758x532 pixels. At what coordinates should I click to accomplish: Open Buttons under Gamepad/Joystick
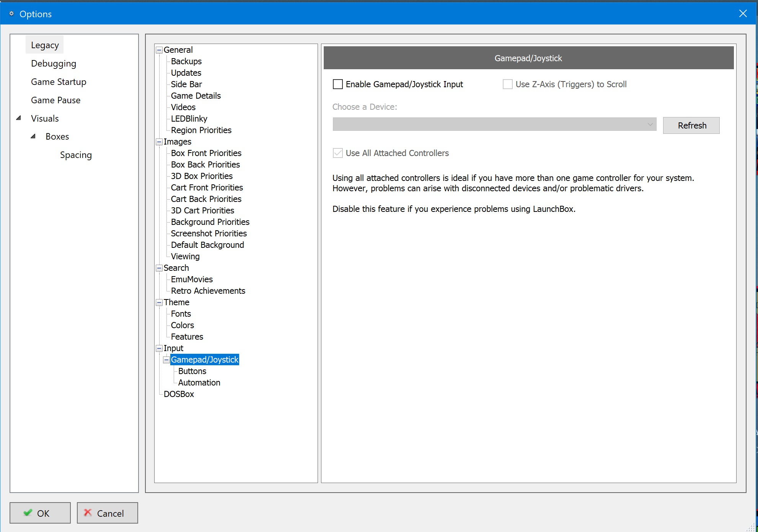click(x=192, y=371)
